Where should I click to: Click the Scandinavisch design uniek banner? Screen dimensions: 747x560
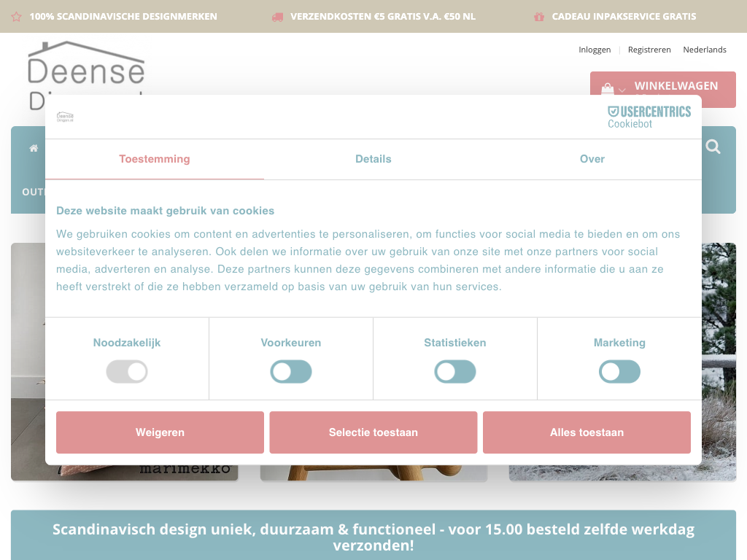[373, 537]
